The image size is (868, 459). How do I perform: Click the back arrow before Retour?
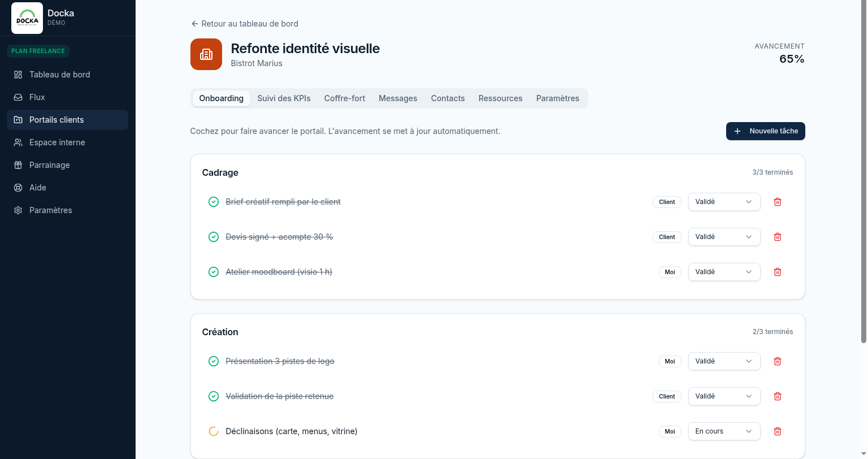[195, 24]
